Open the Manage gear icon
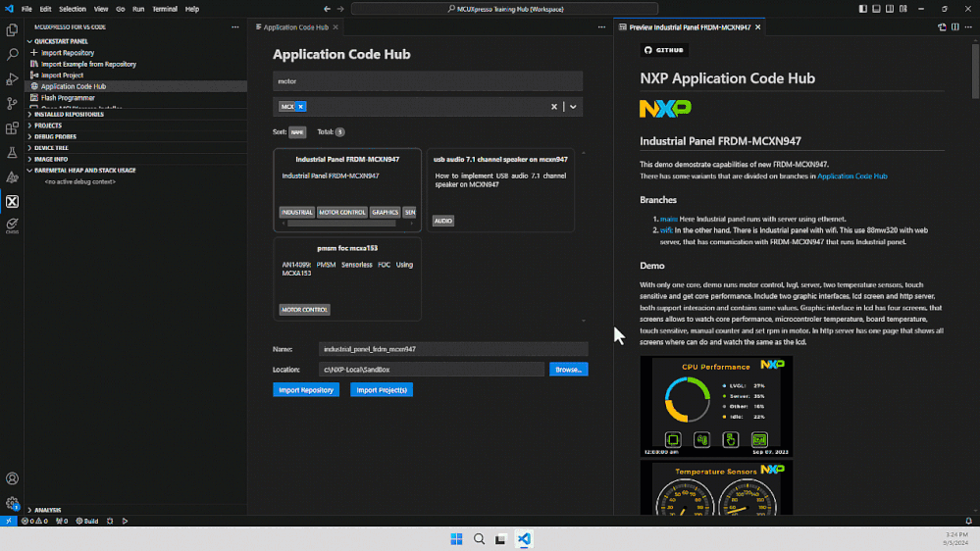The image size is (980, 551). [12, 503]
